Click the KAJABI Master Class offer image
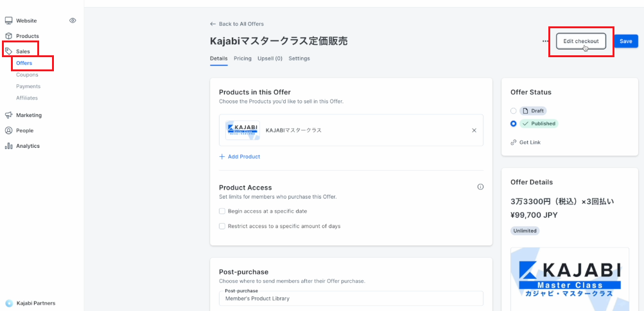This screenshot has width=644, height=311. point(570,280)
